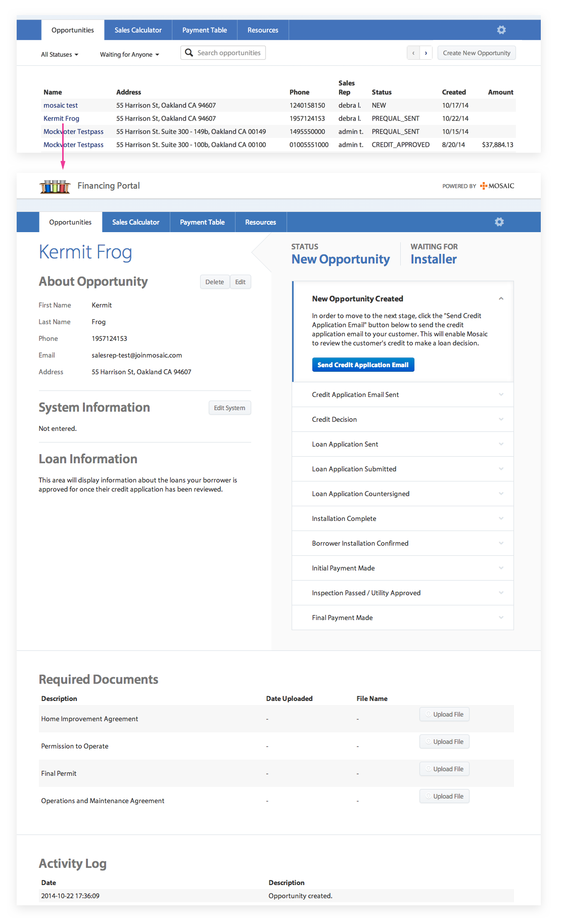Click the $37,884.13 amount cell
Viewport: 561px width, 924px height.
point(497,145)
